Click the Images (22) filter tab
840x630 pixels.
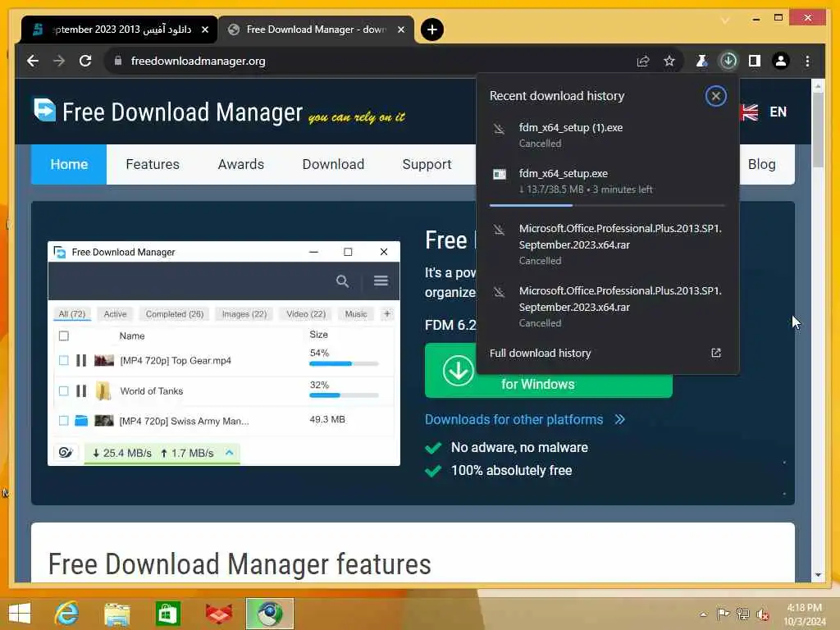click(x=244, y=314)
